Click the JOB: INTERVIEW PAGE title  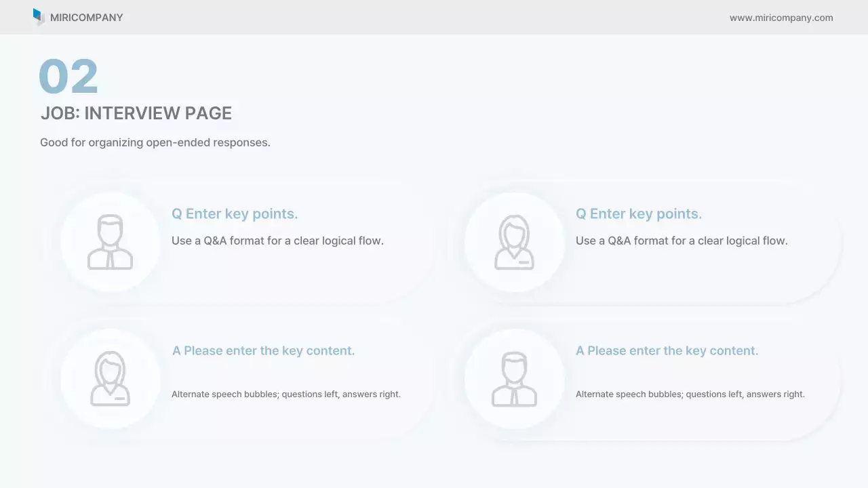[136, 113]
